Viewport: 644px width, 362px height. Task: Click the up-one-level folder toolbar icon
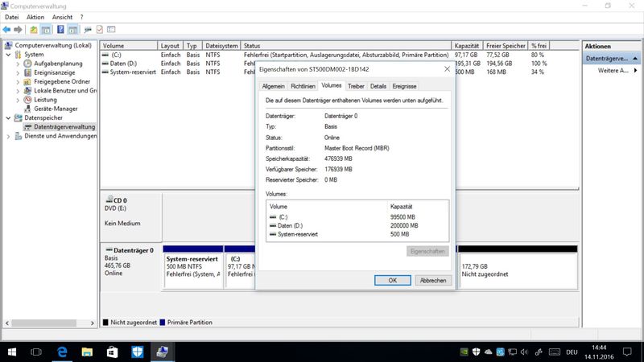click(35, 29)
